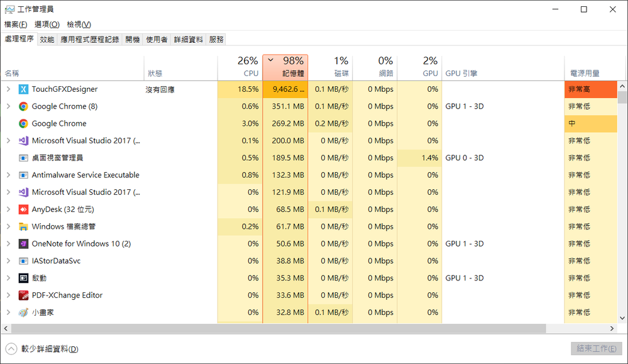Click the horizontal scrollbar thumb
This screenshot has width=628, height=364.
[278, 328]
